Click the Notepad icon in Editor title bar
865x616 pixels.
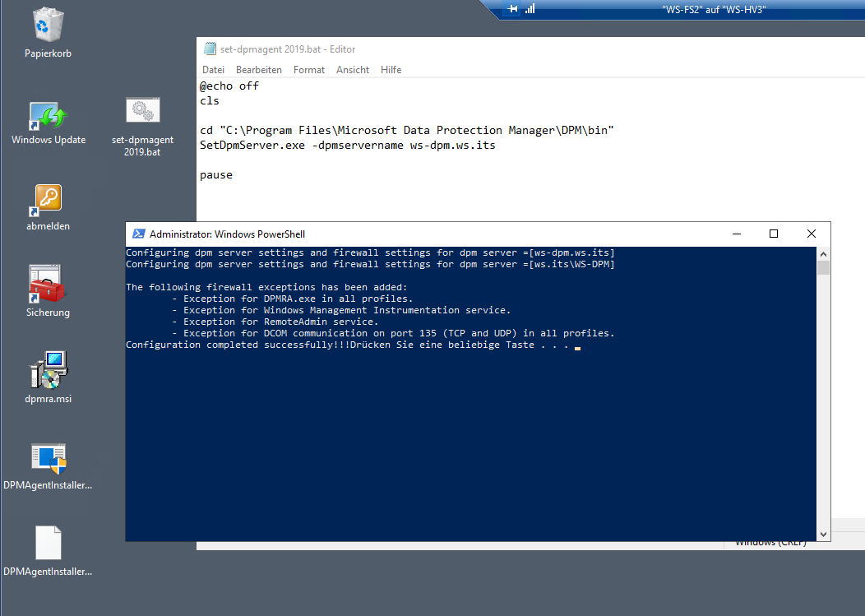pos(210,49)
